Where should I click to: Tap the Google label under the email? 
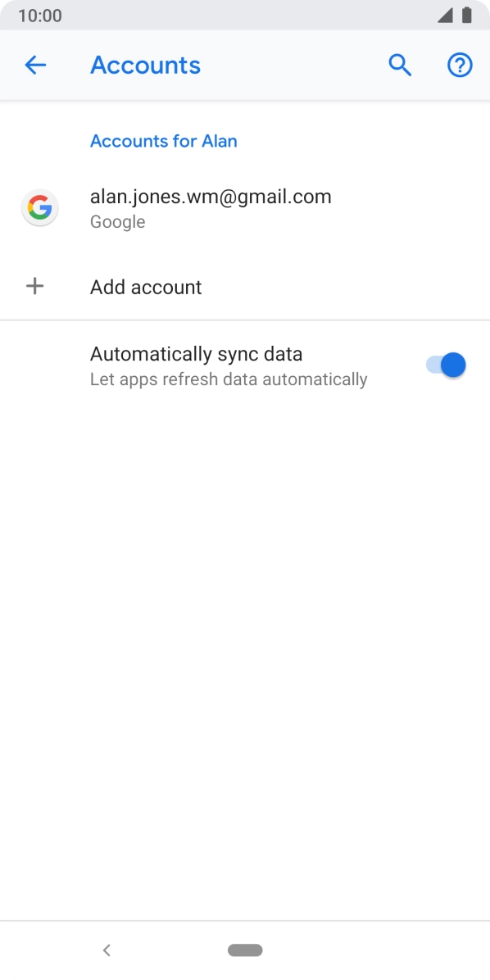pyautogui.click(x=117, y=222)
